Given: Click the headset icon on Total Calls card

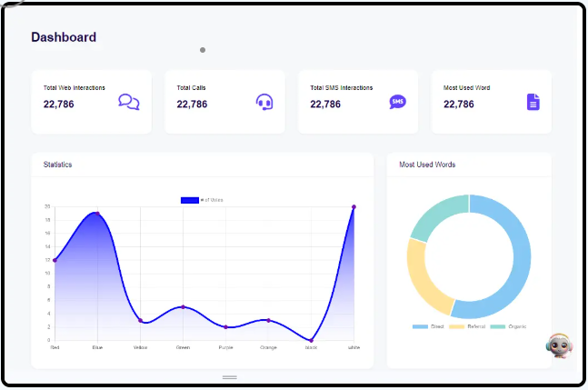Looking at the screenshot, I should click(x=264, y=102).
